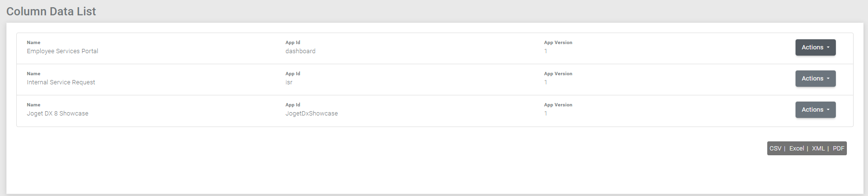
Task: Select the isr App Id value
Action: 289,82
